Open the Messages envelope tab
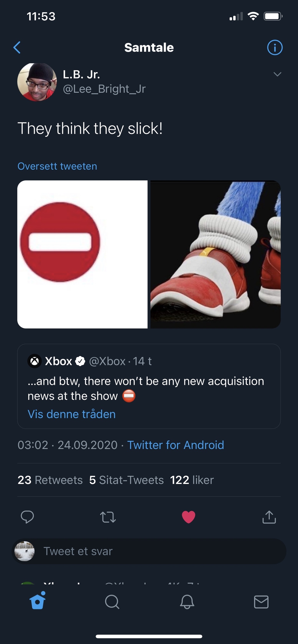 coord(261,602)
